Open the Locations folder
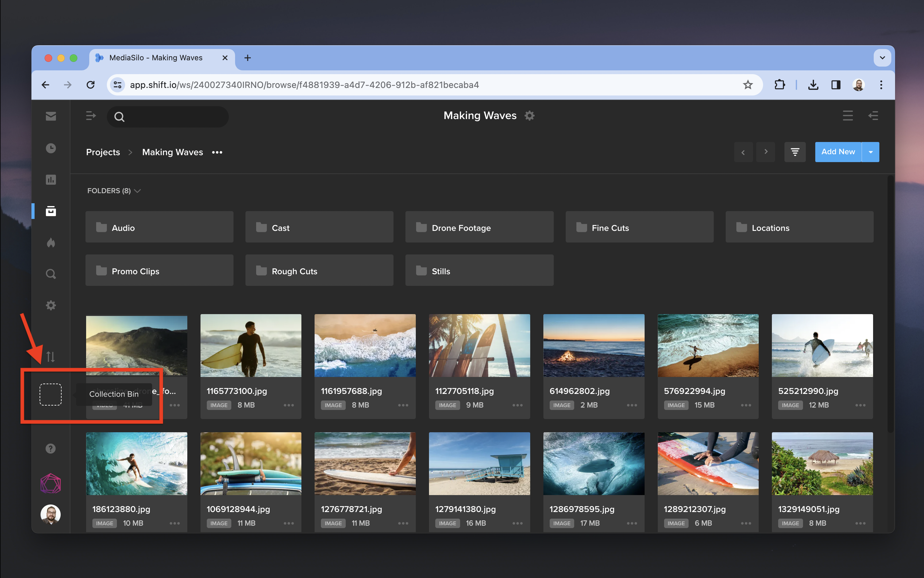The width and height of the screenshot is (924, 578). click(x=799, y=227)
